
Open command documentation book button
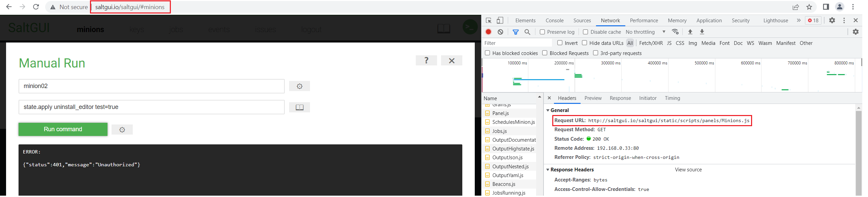pyautogui.click(x=300, y=107)
